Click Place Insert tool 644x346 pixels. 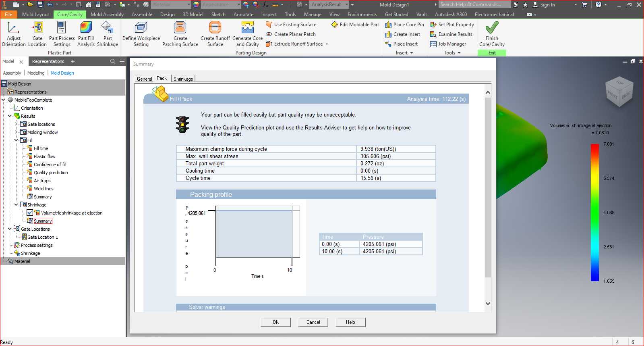[401, 44]
